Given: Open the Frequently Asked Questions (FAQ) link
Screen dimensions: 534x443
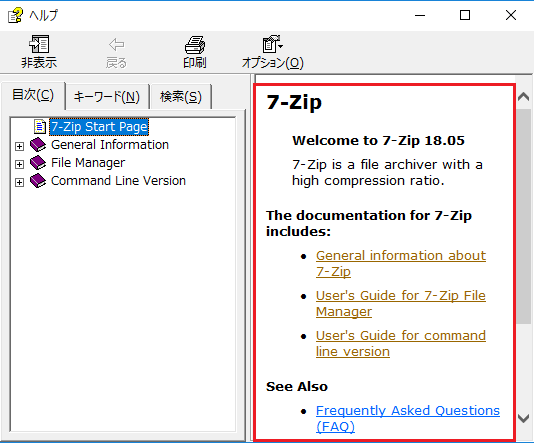Looking at the screenshot, I should point(407,418).
